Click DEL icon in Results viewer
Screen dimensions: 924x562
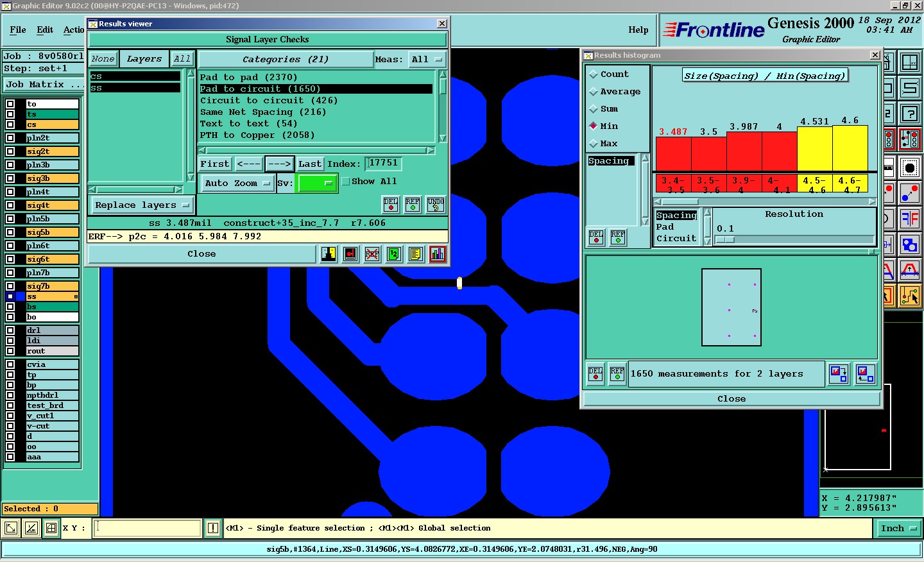coord(391,205)
